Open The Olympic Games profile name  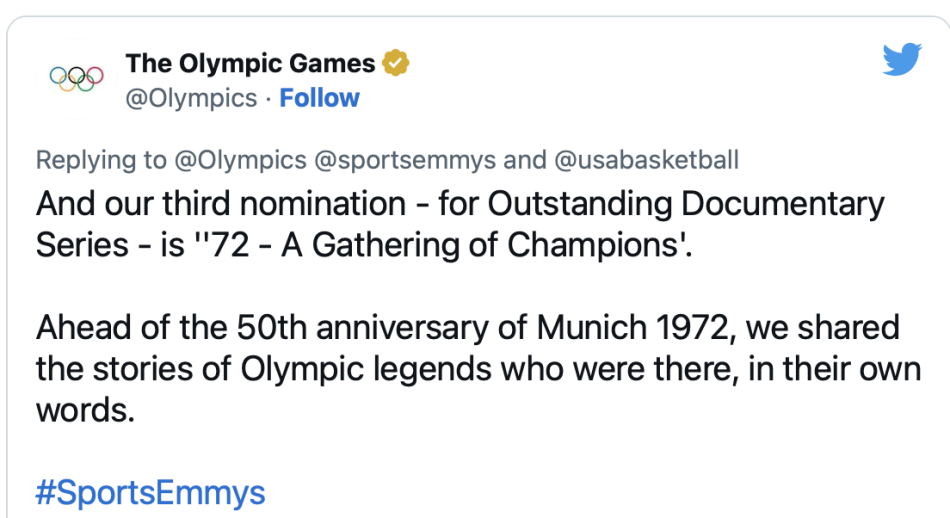[x=250, y=64]
